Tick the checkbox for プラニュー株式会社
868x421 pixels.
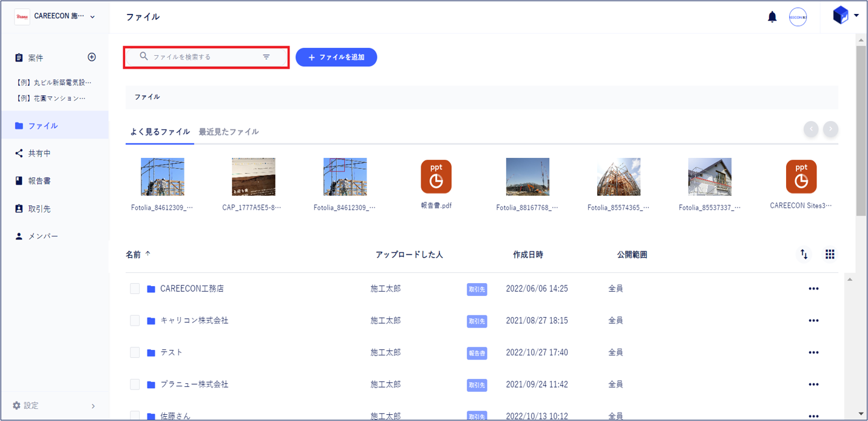[135, 385]
